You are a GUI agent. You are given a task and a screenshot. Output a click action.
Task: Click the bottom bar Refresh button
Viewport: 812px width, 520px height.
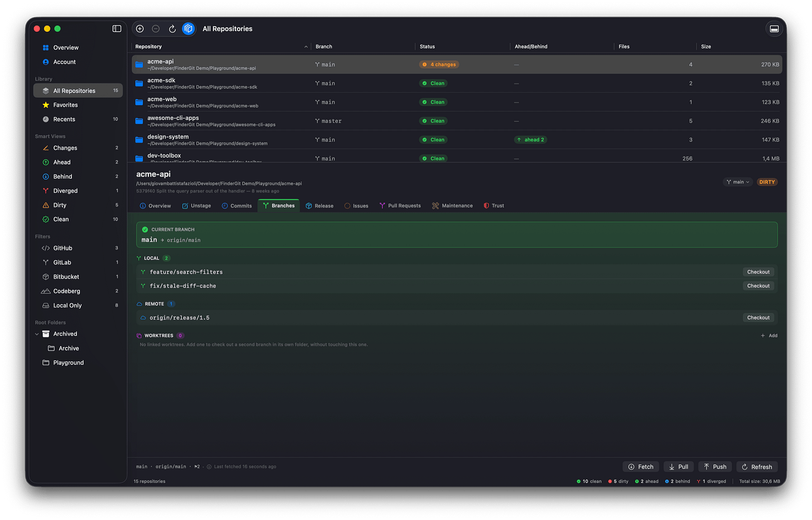(x=757, y=467)
